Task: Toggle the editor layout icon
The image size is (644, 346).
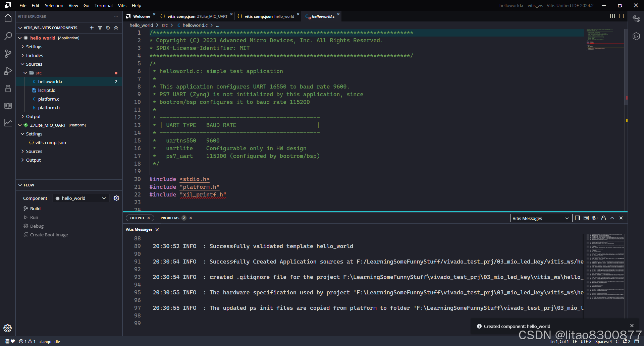Action: [621, 16]
